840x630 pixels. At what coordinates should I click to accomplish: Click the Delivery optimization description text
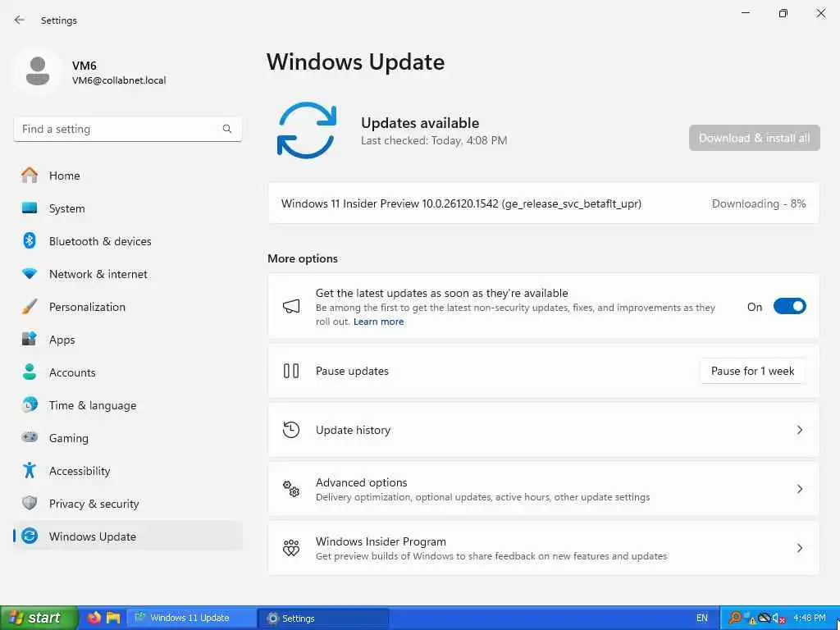[482, 497]
